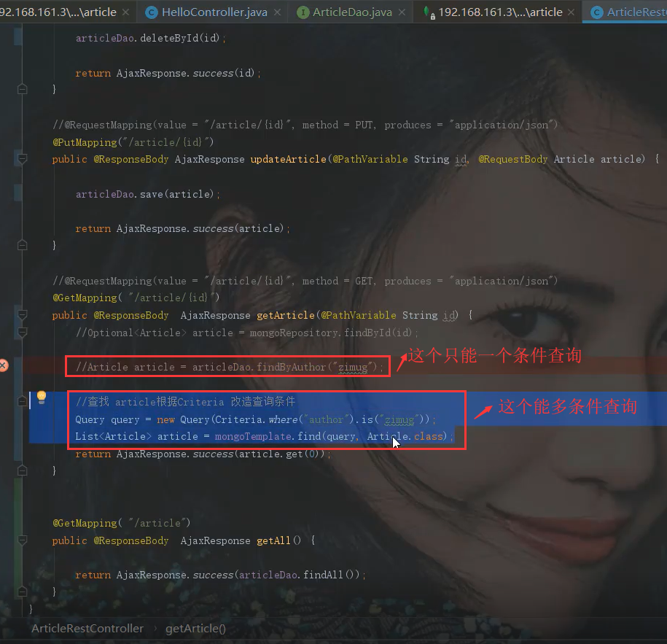Click the getArticle method name
This screenshot has width=667, height=644.
[286, 315]
